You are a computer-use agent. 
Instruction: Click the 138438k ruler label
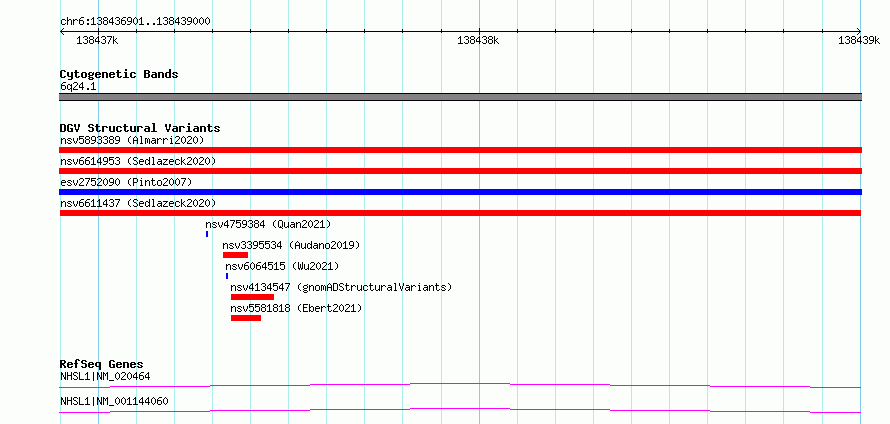coord(478,40)
